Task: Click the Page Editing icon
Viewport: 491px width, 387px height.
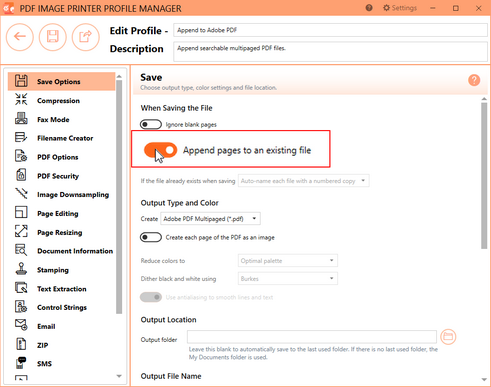Action: 21,212
